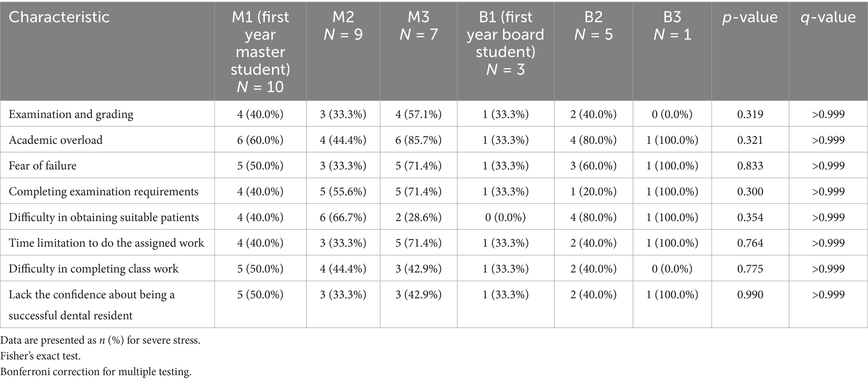Select Difficulty in obtaining suitable patients label
Viewport: 868px width, 381px height.
click(x=104, y=217)
